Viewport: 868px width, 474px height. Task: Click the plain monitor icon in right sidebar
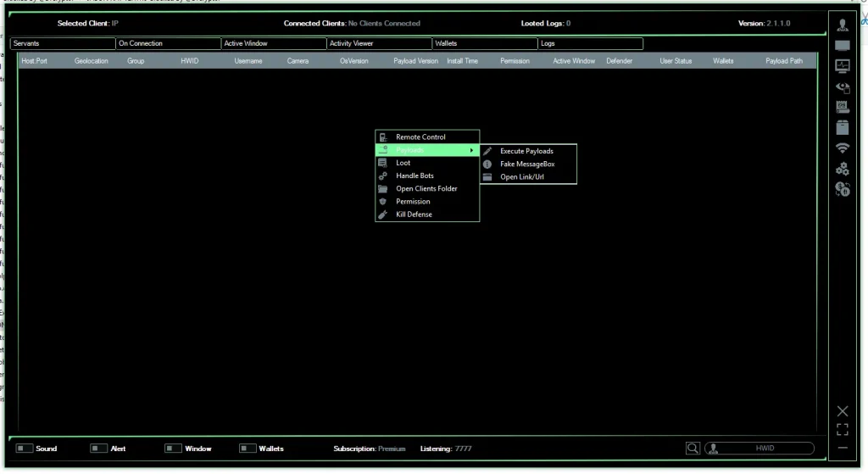pos(842,45)
